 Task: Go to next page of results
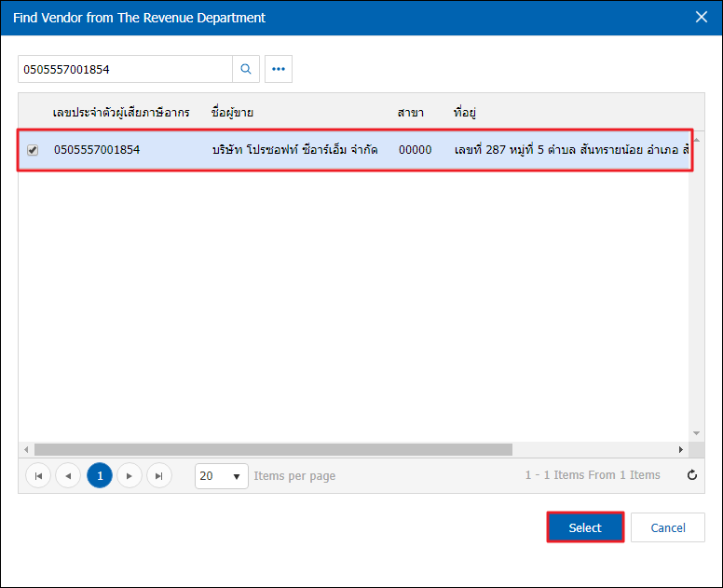click(130, 475)
